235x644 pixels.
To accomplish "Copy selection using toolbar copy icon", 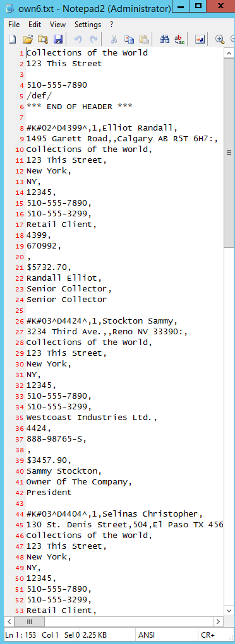I will click(x=130, y=39).
